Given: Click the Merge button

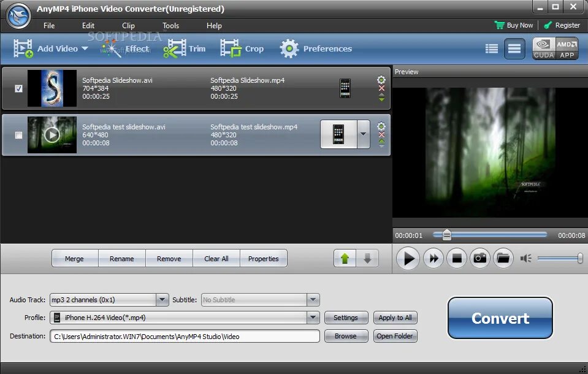Looking at the screenshot, I should (x=75, y=259).
